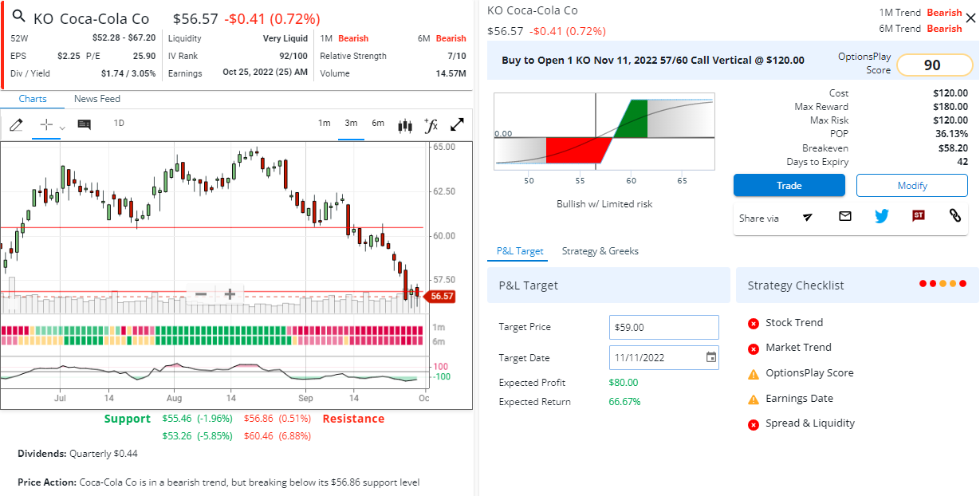Click the Earnings Date warning icon

point(754,399)
